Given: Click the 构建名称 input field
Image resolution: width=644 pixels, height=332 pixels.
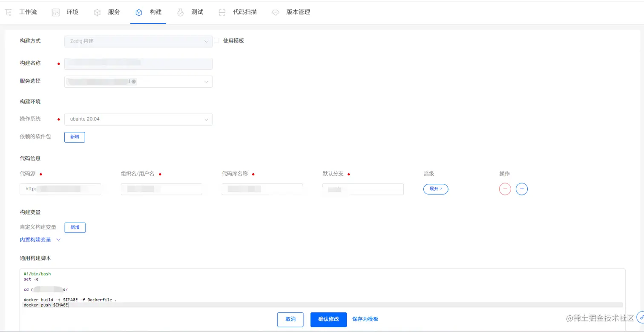Looking at the screenshot, I should pos(138,64).
